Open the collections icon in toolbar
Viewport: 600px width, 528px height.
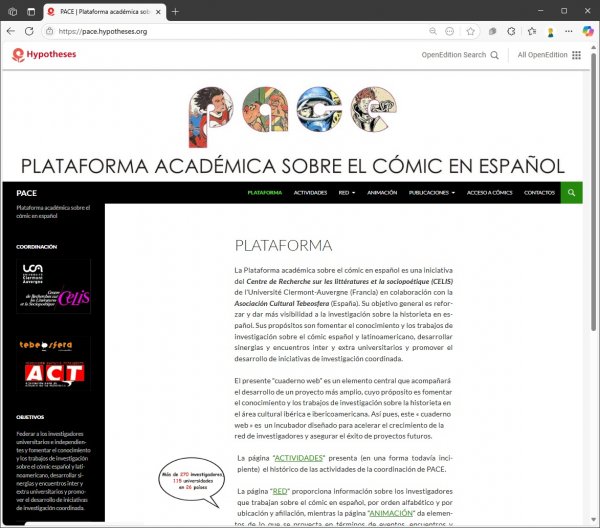click(492, 31)
